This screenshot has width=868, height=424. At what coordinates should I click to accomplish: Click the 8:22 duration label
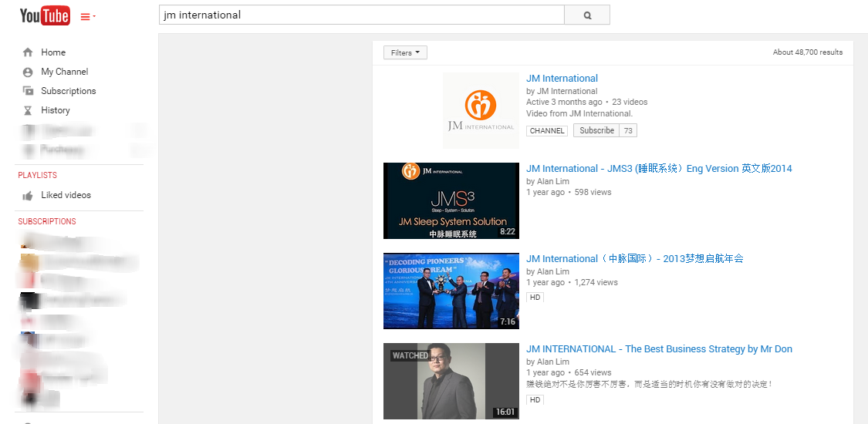tap(508, 231)
